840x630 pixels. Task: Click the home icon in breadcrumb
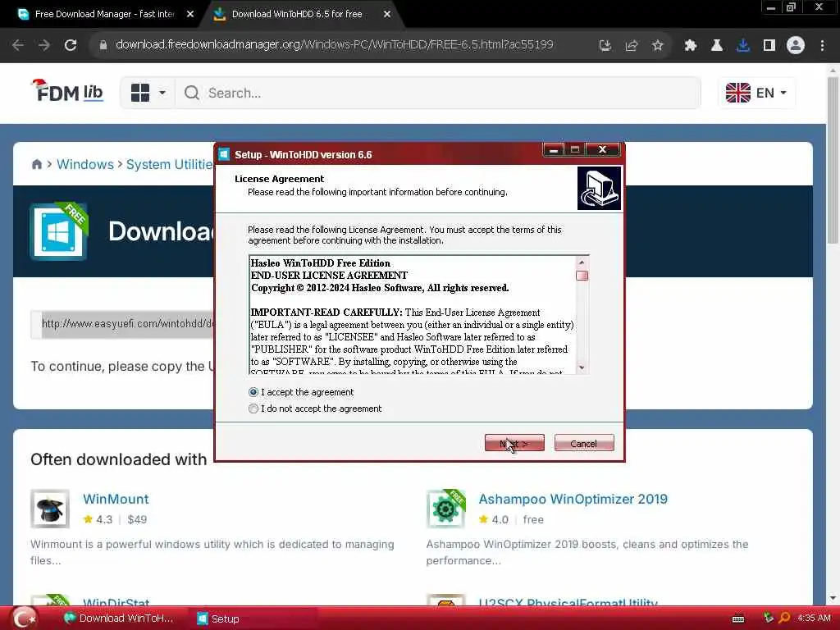point(36,164)
